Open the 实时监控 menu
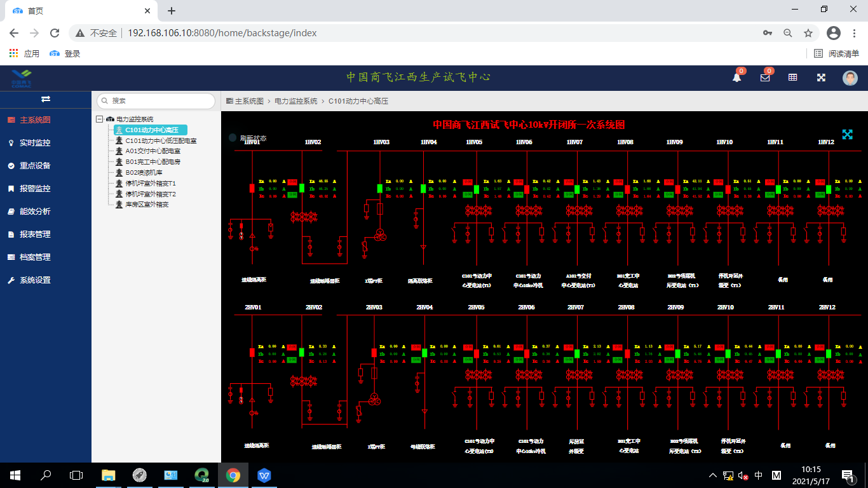This screenshot has width=868, height=488. pos(35,143)
